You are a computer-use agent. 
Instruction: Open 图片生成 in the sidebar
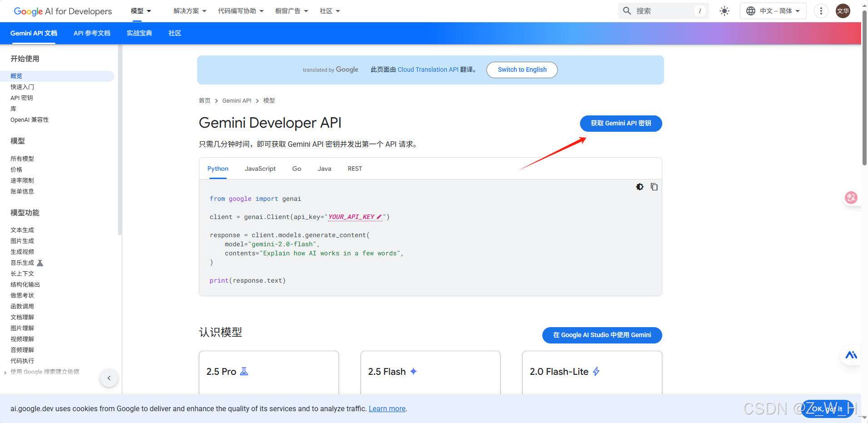tap(22, 241)
